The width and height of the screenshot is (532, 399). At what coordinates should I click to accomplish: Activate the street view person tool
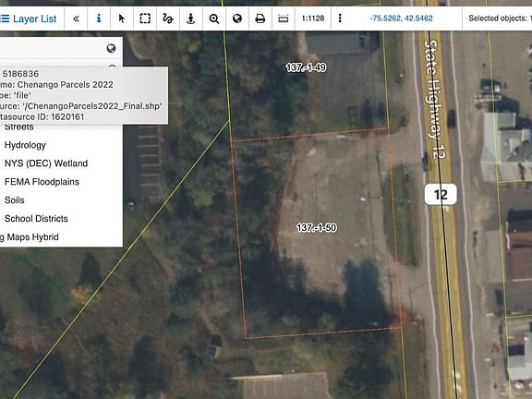(191, 18)
